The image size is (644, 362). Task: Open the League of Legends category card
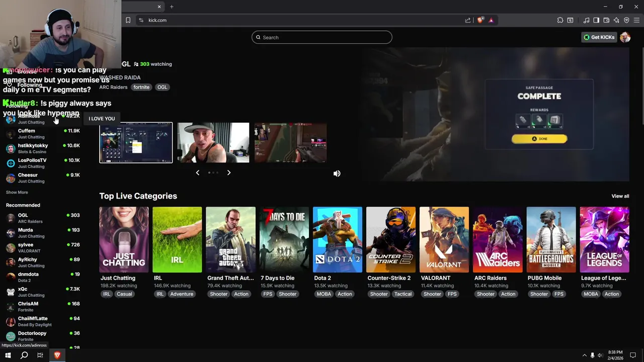click(x=604, y=240)
